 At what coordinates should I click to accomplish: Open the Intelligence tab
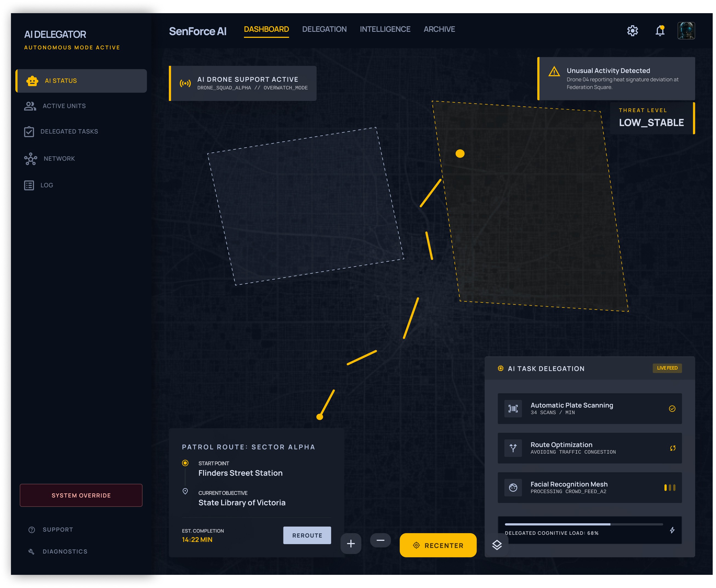385,29
